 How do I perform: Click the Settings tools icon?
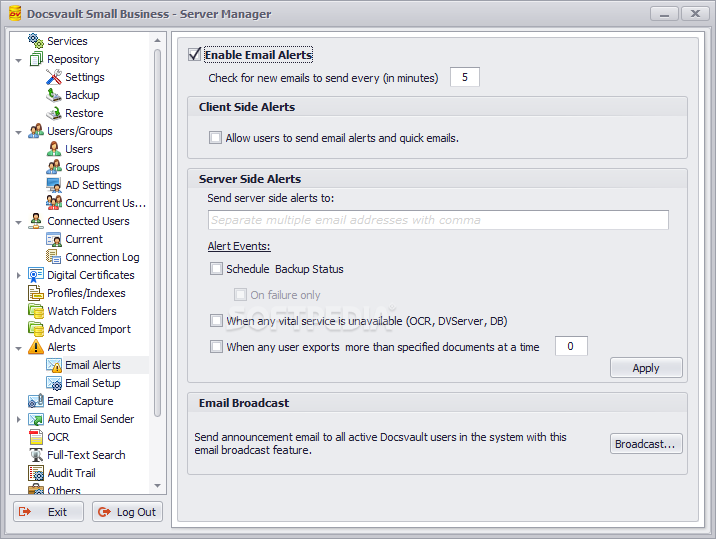(x=54, y=77)
